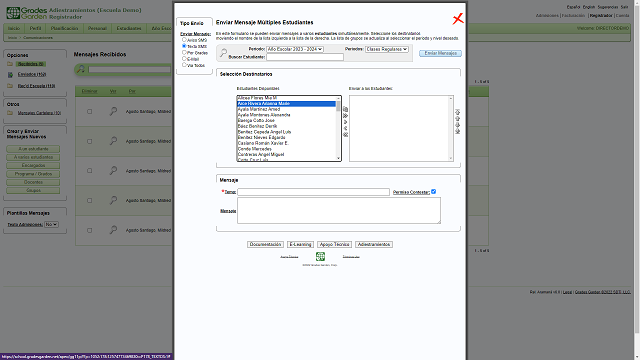Select the E-Mail radio option
This screenshot has width=640, height=360.
pyautogui.click(x=184, y=59)
